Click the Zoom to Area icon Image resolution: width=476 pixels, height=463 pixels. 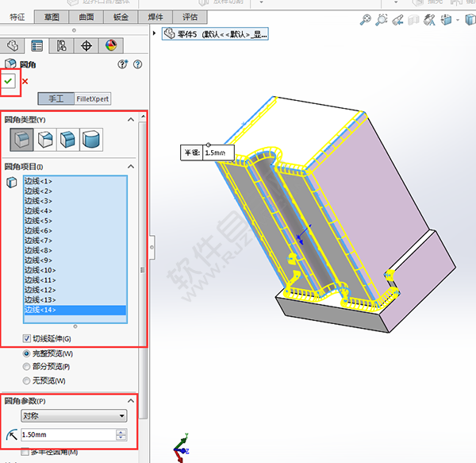383,20
